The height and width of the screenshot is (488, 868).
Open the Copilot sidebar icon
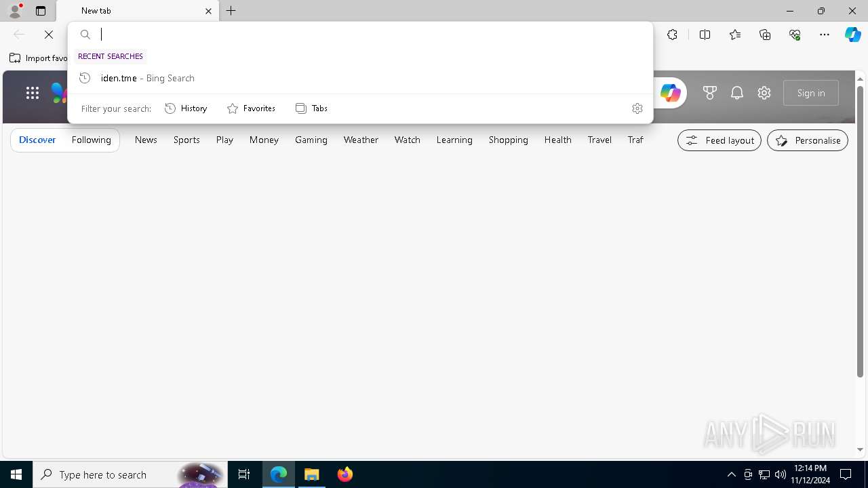pyautogui.click(x=852, y=35)
